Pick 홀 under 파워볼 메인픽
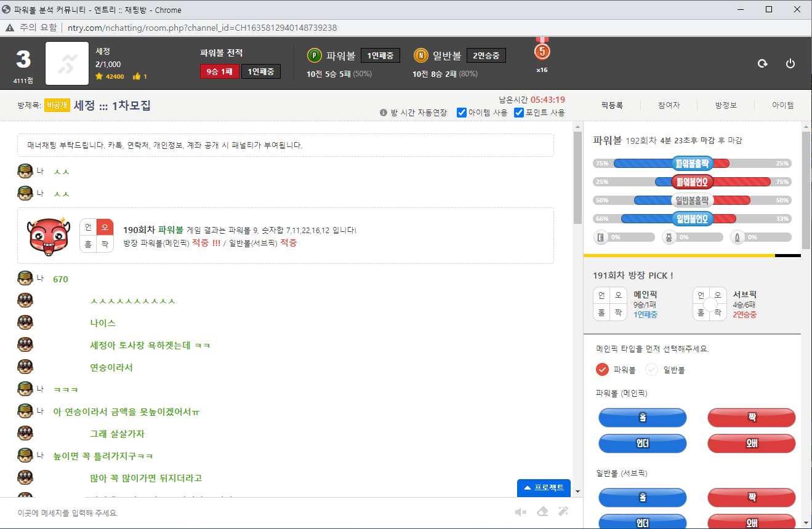Viewport: 812px width, 529px height. pos(642,418)
